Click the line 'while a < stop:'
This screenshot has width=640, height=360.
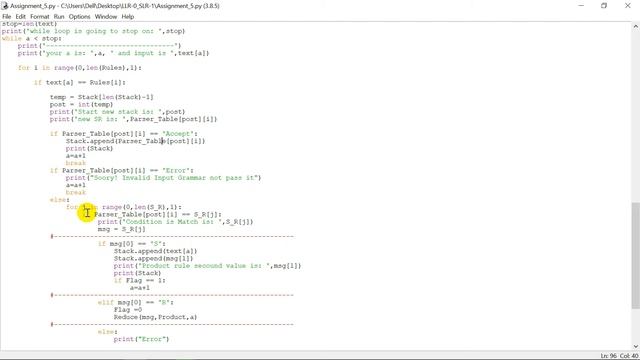click(32, 38)
